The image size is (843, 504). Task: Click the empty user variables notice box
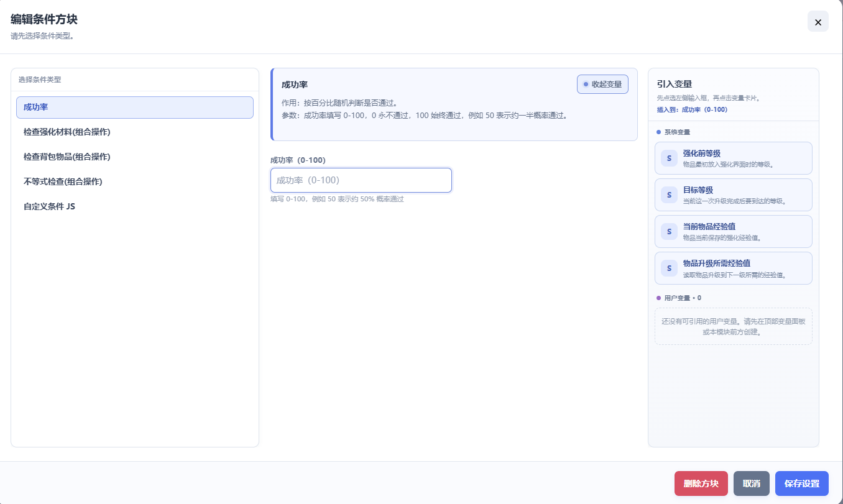click(x=734, y=326)
